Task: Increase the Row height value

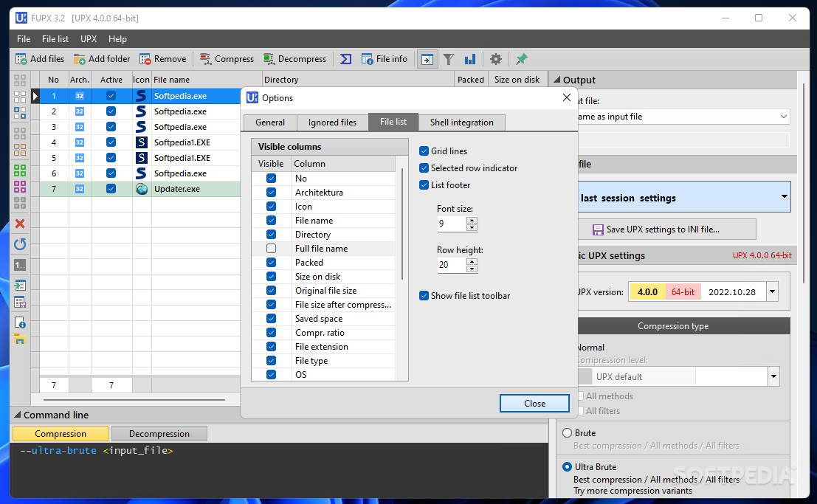Action: tap(472, 262)
